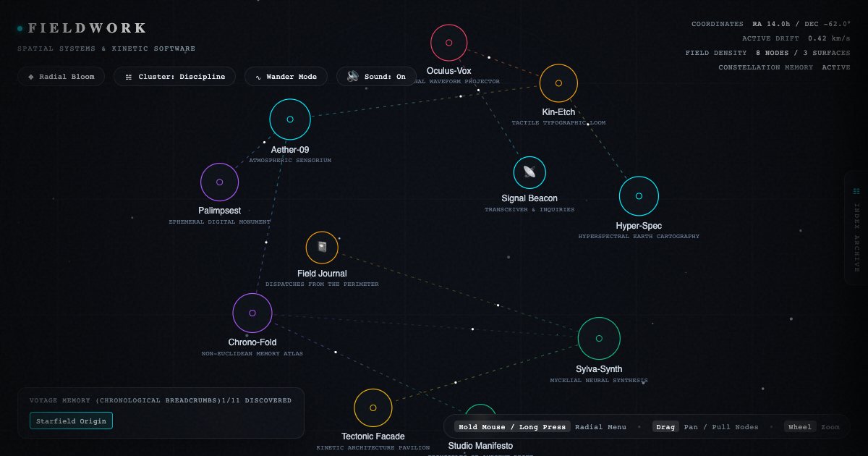Open the Aether-09 cyan node

coord(290,119)
